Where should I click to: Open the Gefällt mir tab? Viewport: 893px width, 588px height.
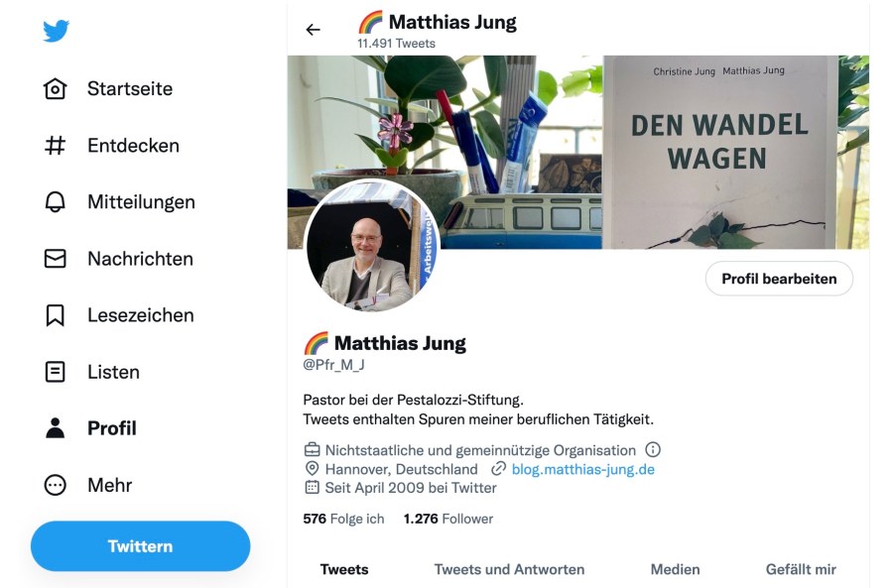click(801, 569)
